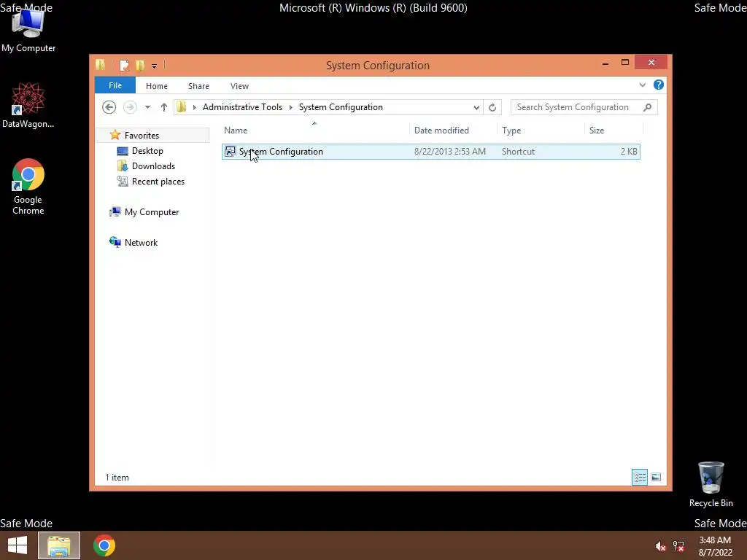
Task: Click the Properties quick access toolbar icon
Action: click(124, 65)
